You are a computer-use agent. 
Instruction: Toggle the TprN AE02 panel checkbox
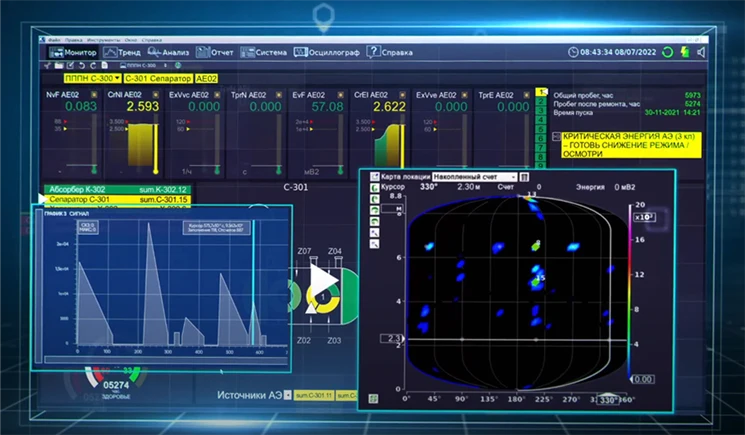pyautogui.click(x=279, y=95)
